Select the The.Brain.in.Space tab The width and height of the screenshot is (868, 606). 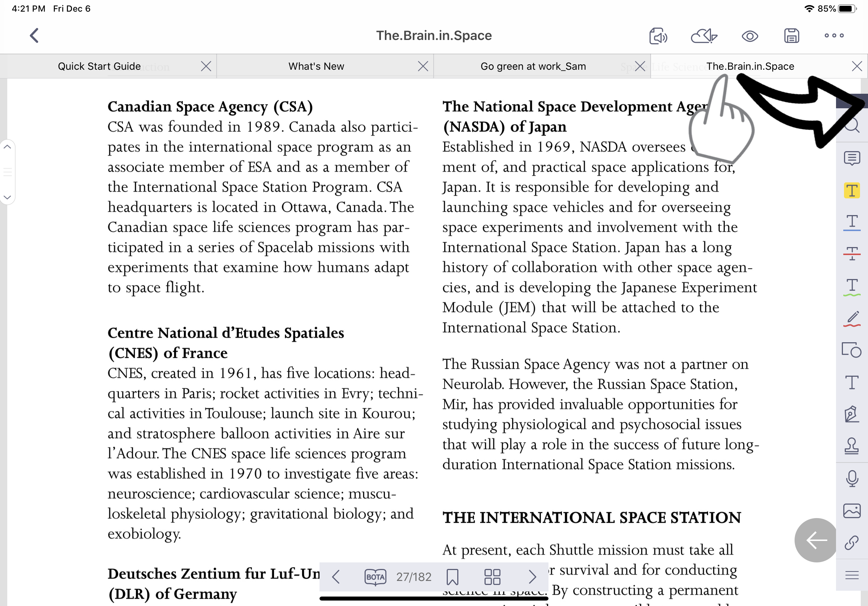[750, 66]
